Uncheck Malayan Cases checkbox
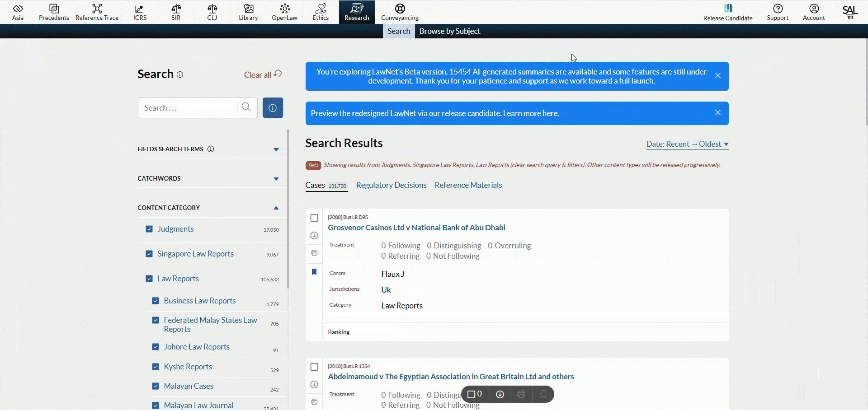The image size is (868, 410). point(156,386)
